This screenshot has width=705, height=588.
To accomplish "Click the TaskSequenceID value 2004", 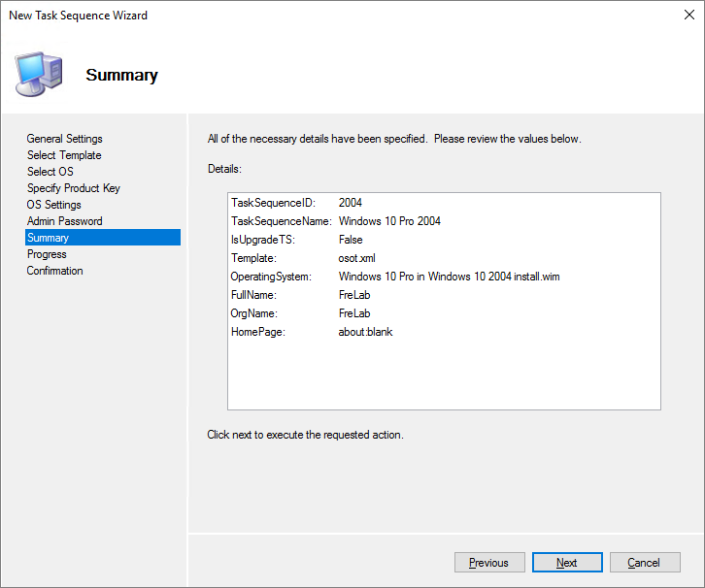I will [x=351, y=203].
